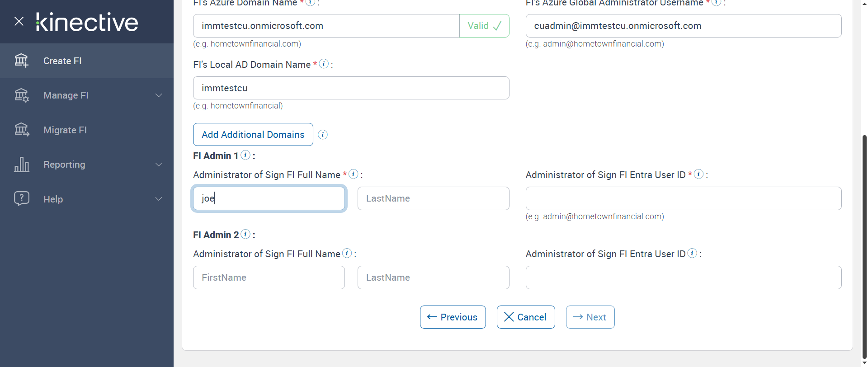Close the sidebar using the X icon

pos(19,21)
